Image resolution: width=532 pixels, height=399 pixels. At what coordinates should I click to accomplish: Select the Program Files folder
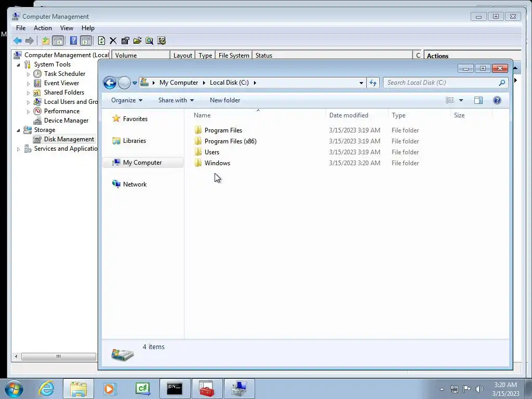click(223, 130)
